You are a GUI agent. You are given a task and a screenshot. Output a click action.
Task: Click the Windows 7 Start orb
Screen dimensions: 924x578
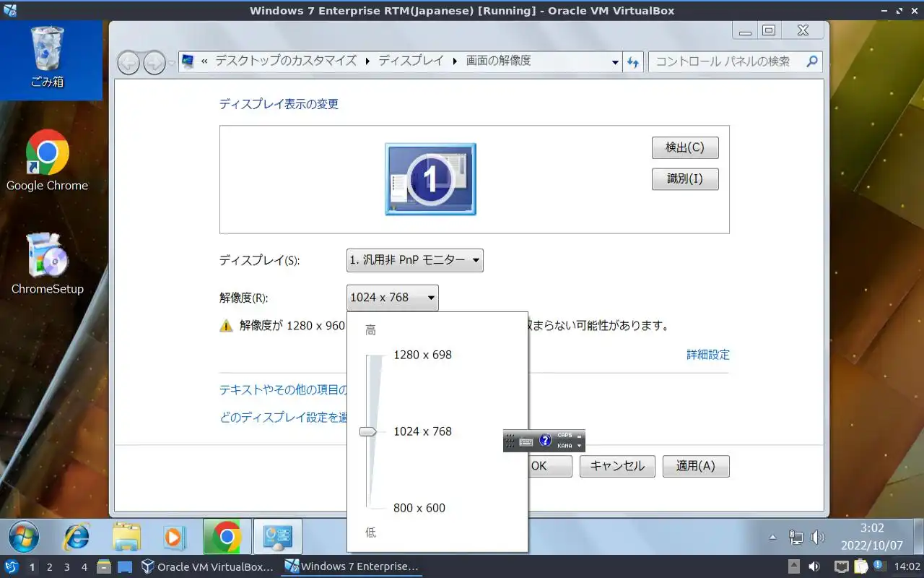pyautogui.click(x=23, y=537)
